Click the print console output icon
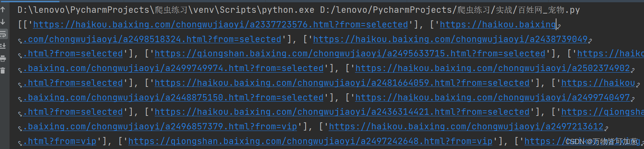Screen dimensions: 644x149 3,58
